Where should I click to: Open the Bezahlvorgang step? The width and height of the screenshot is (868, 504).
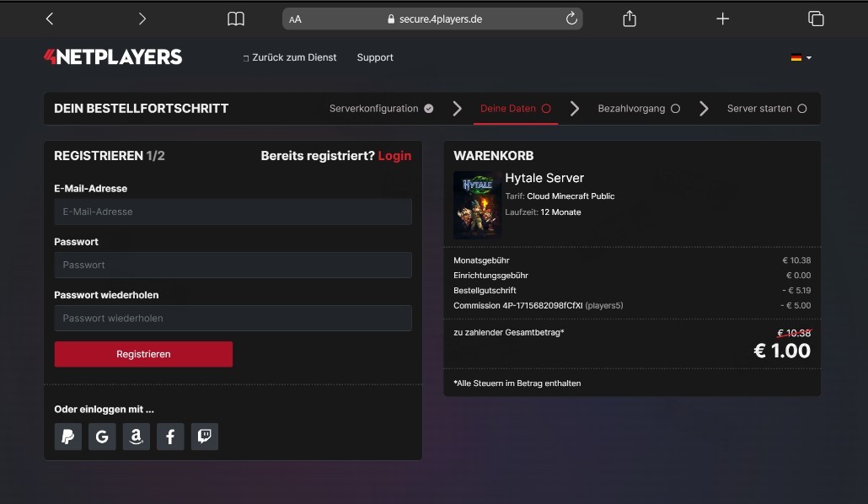tap(632, 108)
